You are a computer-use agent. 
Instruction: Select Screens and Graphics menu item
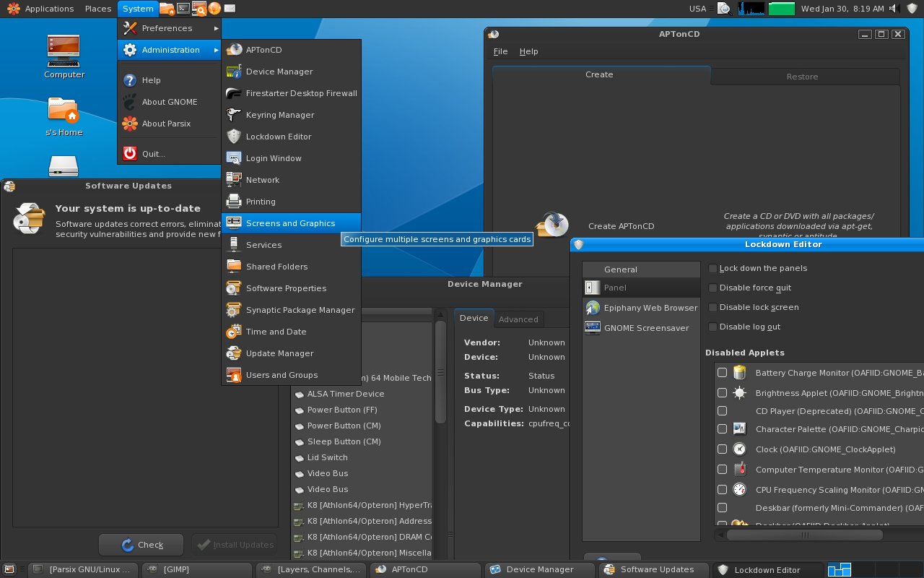tap(291, 223)
